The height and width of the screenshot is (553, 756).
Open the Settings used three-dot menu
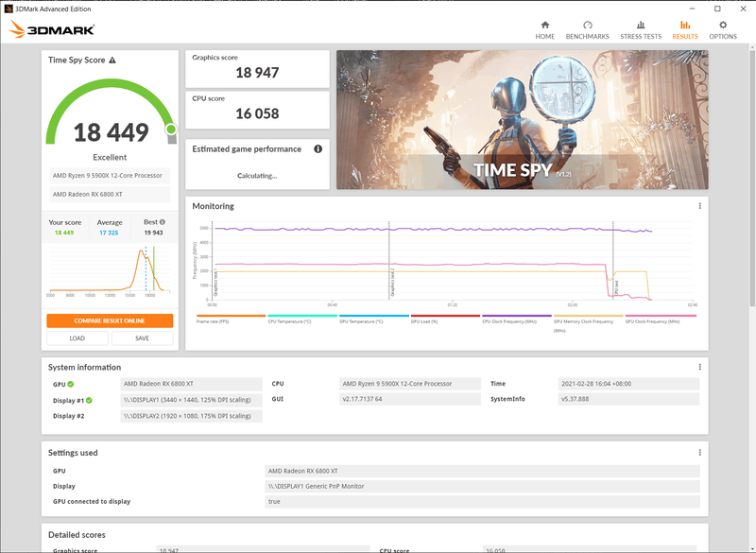699,453
